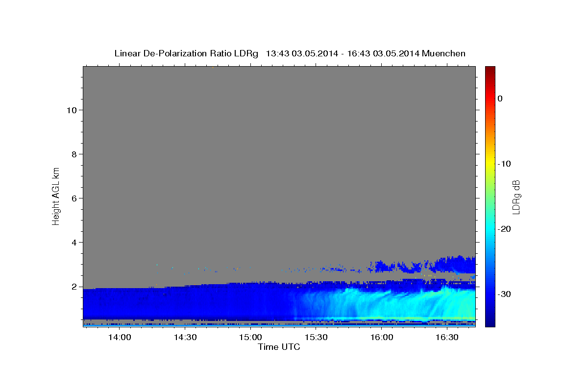Click the dark blue bottom of colorbar
The width and height of the screenshot is (588, 392).
pyautogui.click(x=490, y=323)
